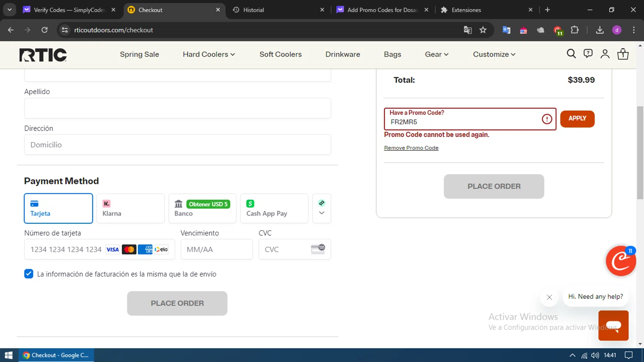Open a new browser tab
644x362 pixels.
coord(547,10)
